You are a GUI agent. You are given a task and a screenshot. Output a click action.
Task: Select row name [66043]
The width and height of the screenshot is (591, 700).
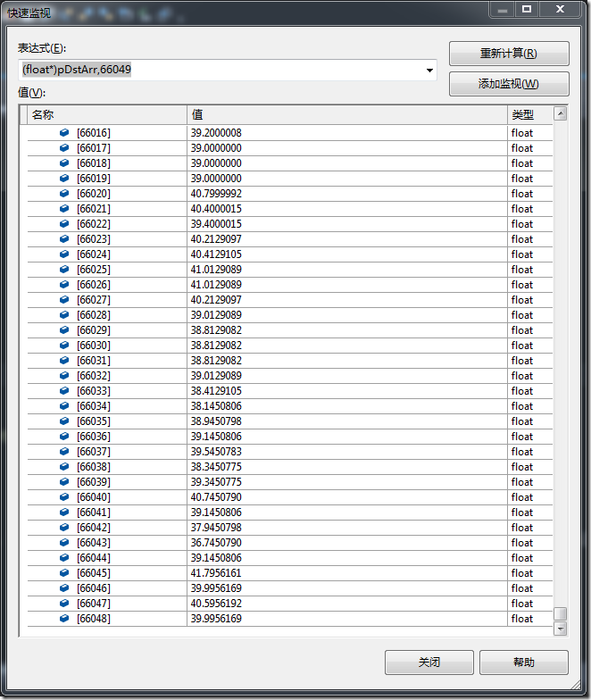[93, 543]
